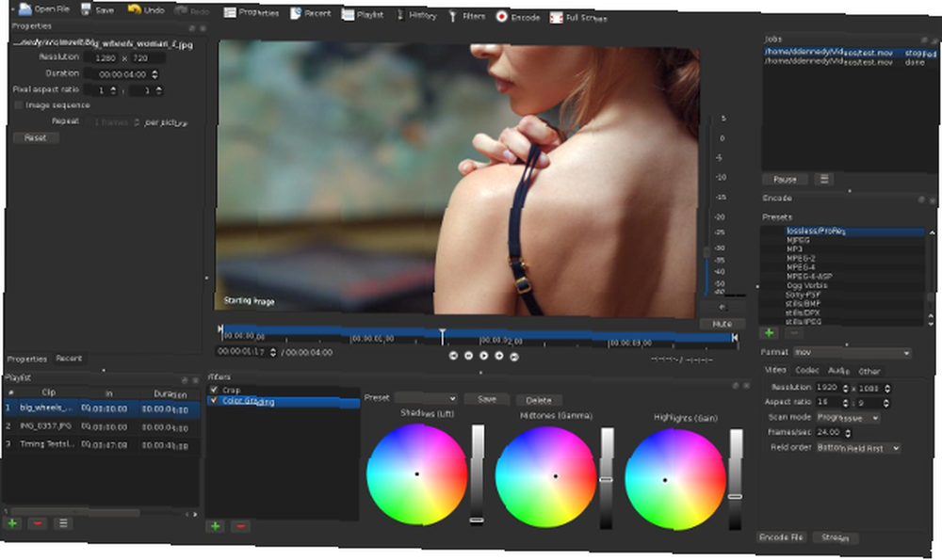
Task: Open the Jobs panel menu icon
Action: [824, 179]
